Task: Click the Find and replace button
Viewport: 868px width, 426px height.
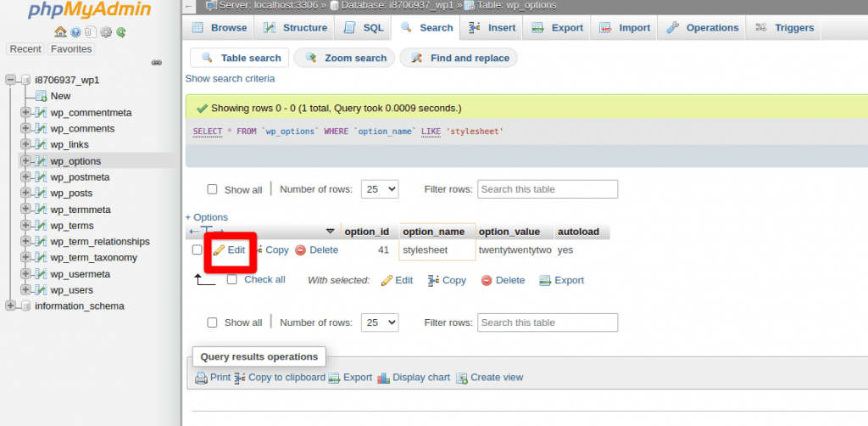Action: (x=459, y=59)
